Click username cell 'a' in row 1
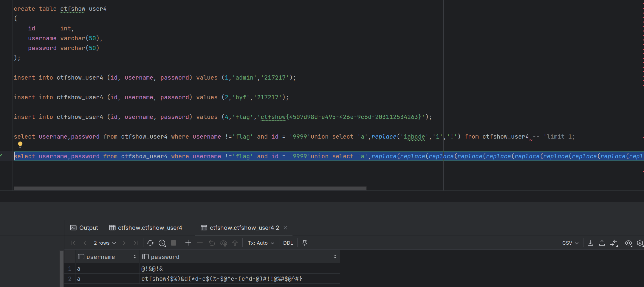This screenshot has height=287, width=644. tap(107, 269)
